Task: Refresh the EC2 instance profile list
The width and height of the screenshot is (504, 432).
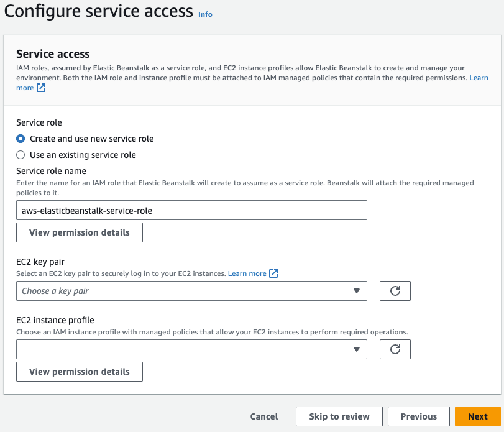Action: 395,349
